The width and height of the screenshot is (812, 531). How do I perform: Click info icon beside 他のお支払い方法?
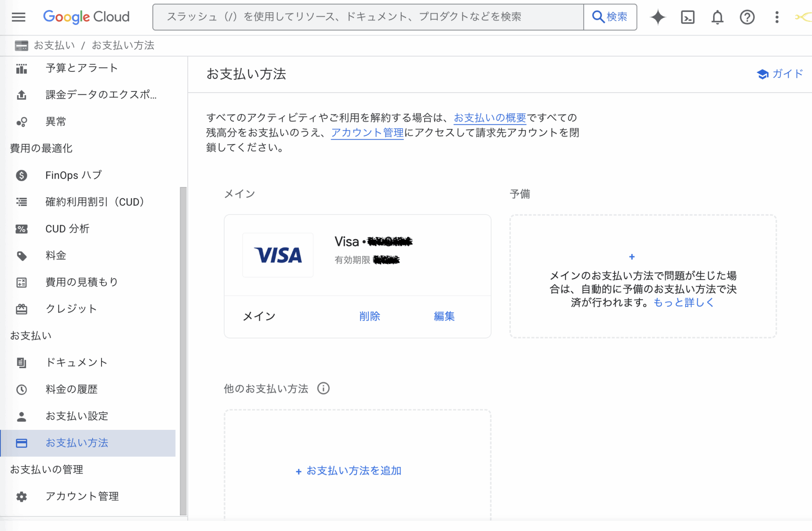[x=323, y=388]
